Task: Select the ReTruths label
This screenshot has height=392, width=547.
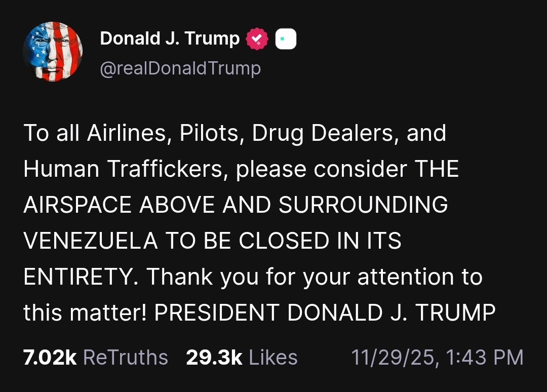Action: click(125, 358)
